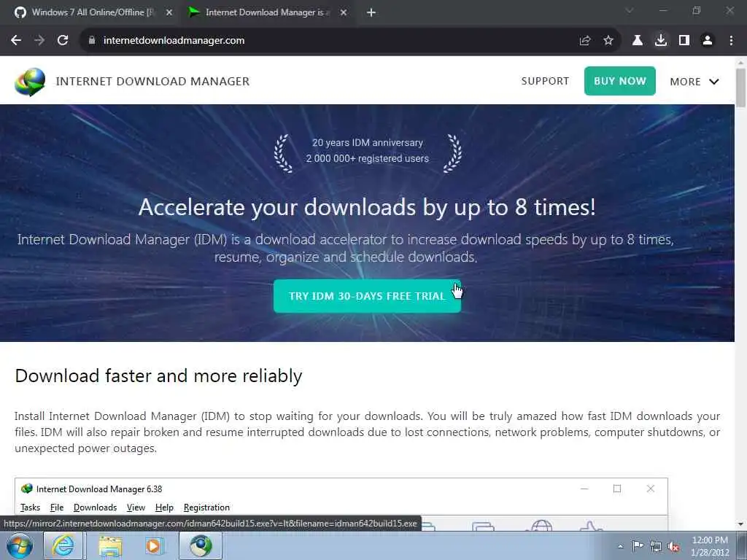Click the Help menu in IDM screenshot
This screenshot has height=560, width=747.
point(164,507)
